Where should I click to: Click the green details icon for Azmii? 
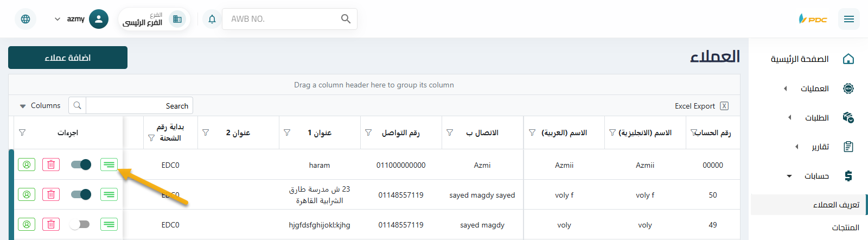(109, 165)
